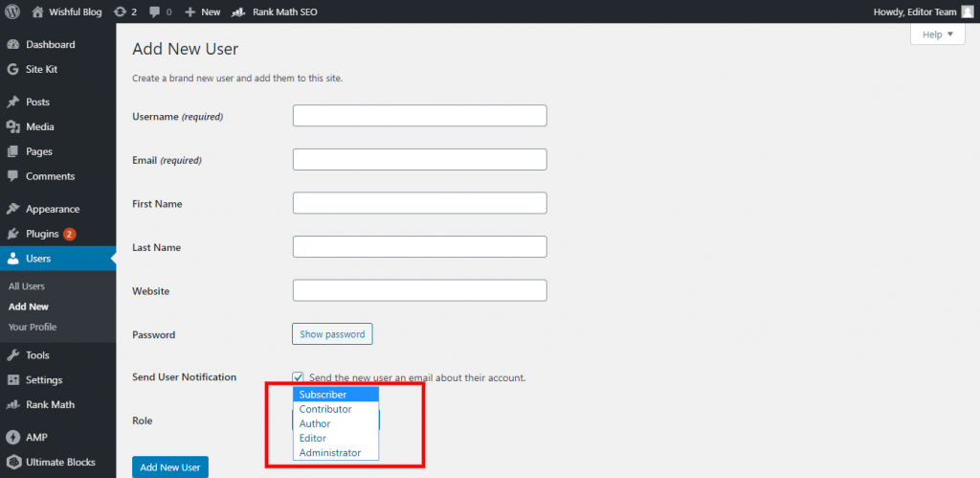
Task: Click the Pages icon in sidebar
Action: [12, 151]
